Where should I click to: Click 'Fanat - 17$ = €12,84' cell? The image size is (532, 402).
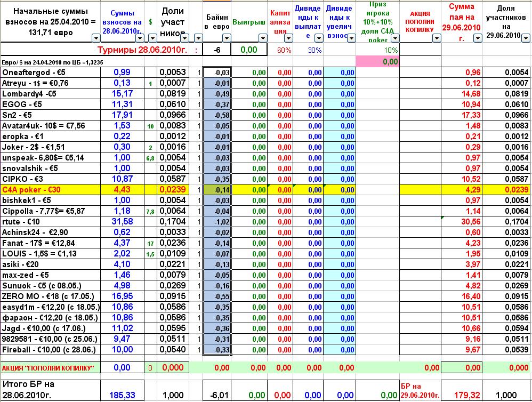pos(51,243)
